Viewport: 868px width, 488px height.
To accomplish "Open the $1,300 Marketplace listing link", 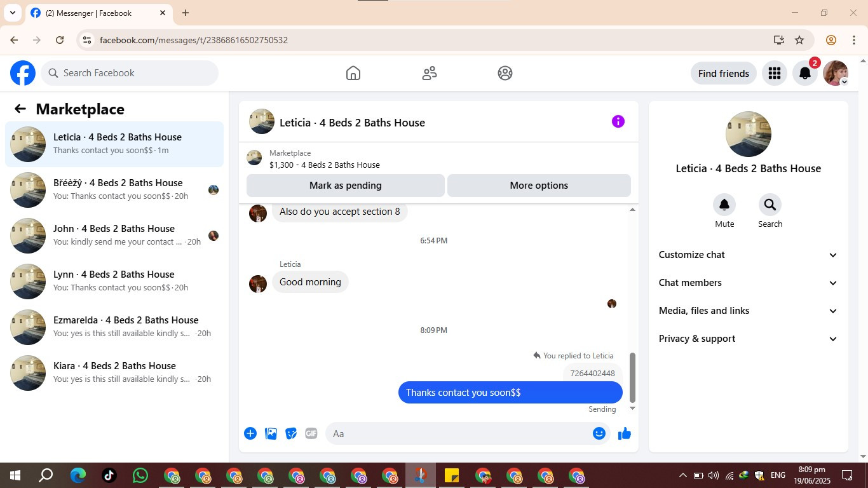I will click(325, 165).
